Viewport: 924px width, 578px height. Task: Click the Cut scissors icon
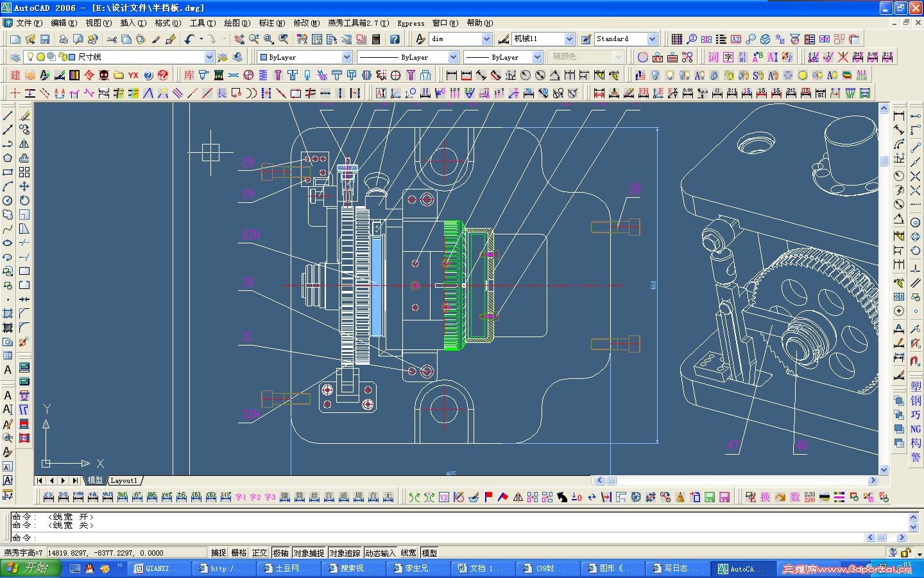click(112, 39)
